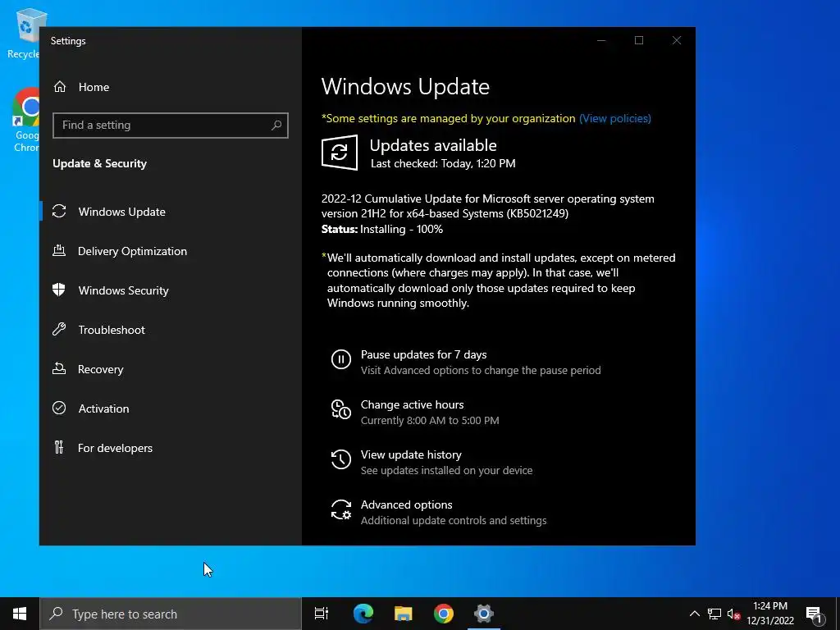Click the tools icon beside For developers
This screenshot has width=840, height=630.
pyautogui.click(x=59, y=447)
